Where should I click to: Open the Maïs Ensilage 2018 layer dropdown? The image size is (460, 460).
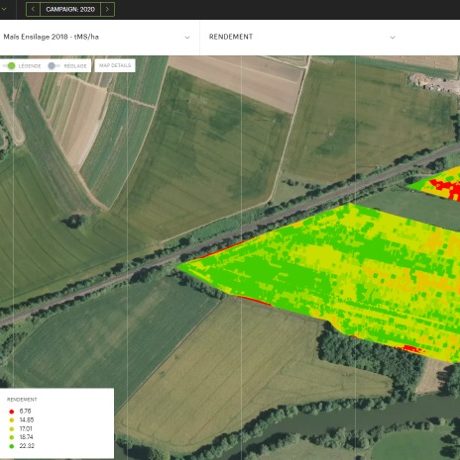(97, 37)
